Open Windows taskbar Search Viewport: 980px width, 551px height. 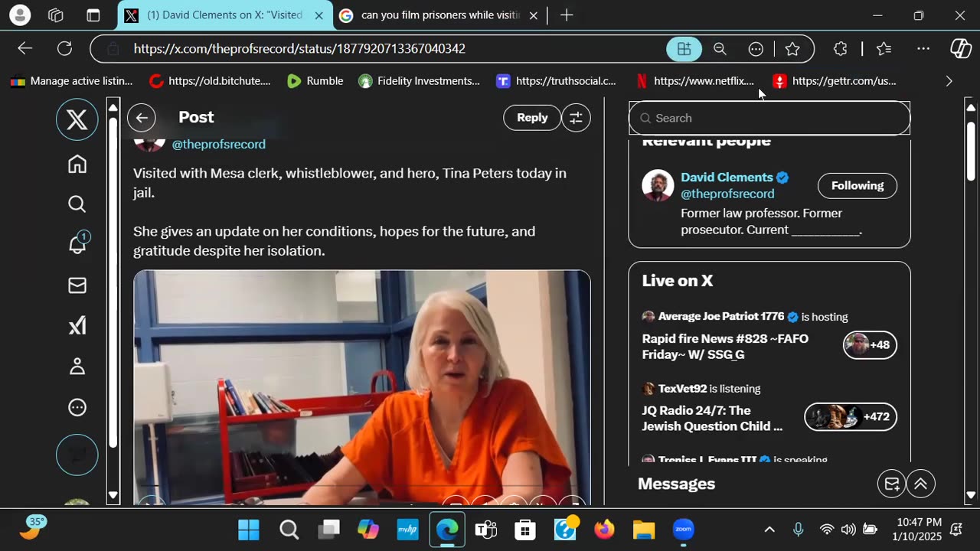pos(289,530)
